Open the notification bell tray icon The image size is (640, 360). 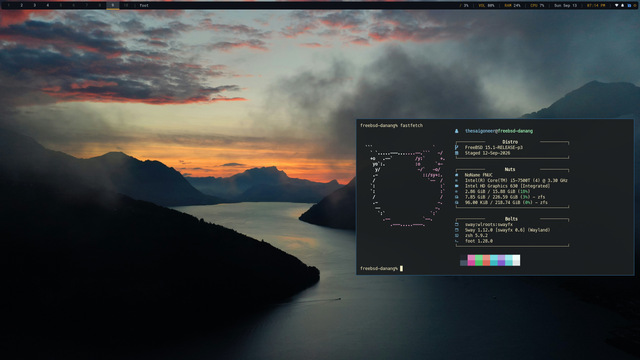click(622, 5)
